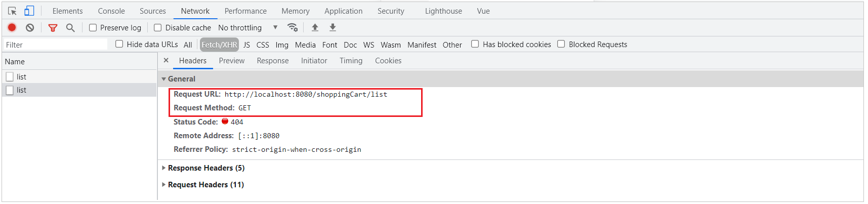
Task: Tick Hide data URLs checkbox
Action: (x=119, y=44)
